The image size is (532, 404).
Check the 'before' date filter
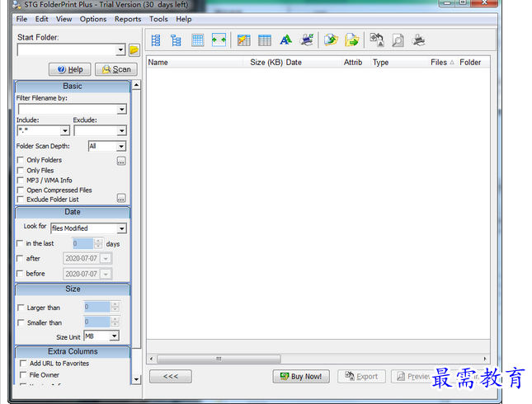[x=20, y=274]
